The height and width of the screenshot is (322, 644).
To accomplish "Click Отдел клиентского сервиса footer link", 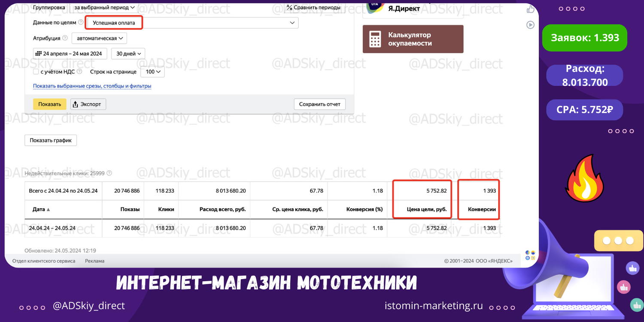I will pos(44,261).
